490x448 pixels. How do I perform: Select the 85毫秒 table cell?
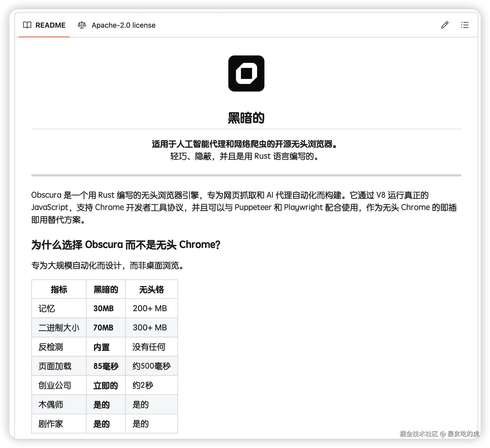[x=106, y=366]
